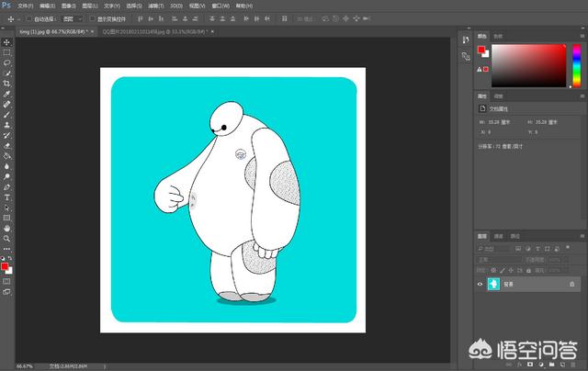Viewport: 588px width, 371px height.
Task: Create a new layer icon
Action: pyautogui.click(x=562, y=365)
